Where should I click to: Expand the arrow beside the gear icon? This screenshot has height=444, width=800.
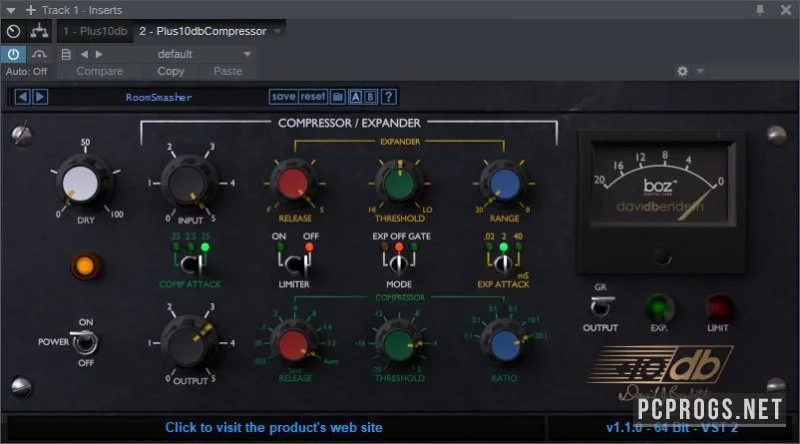point(700,71)
